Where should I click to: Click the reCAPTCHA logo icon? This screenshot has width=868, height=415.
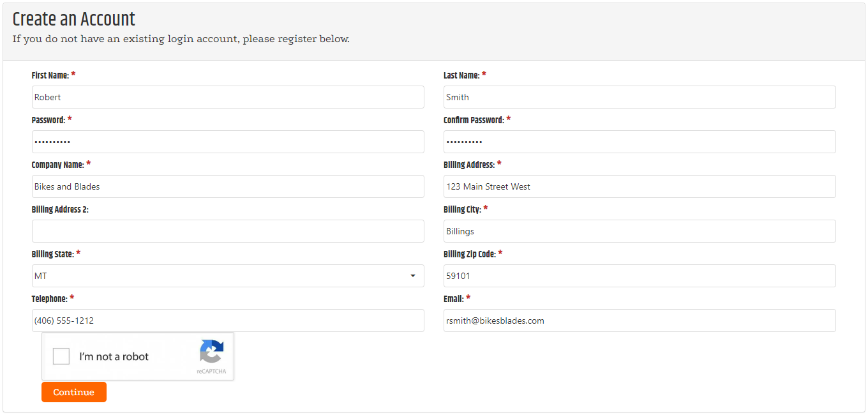[x=211, y=352]
